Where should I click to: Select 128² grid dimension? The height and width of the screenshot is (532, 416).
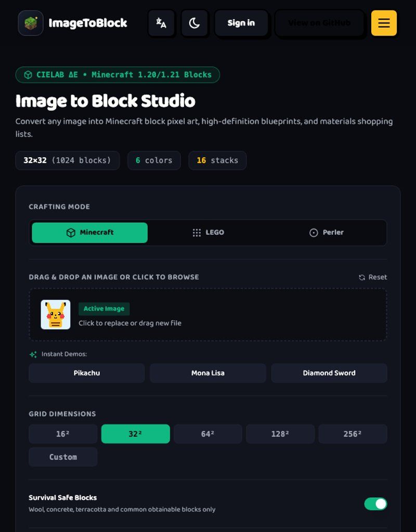click(280, 434)
